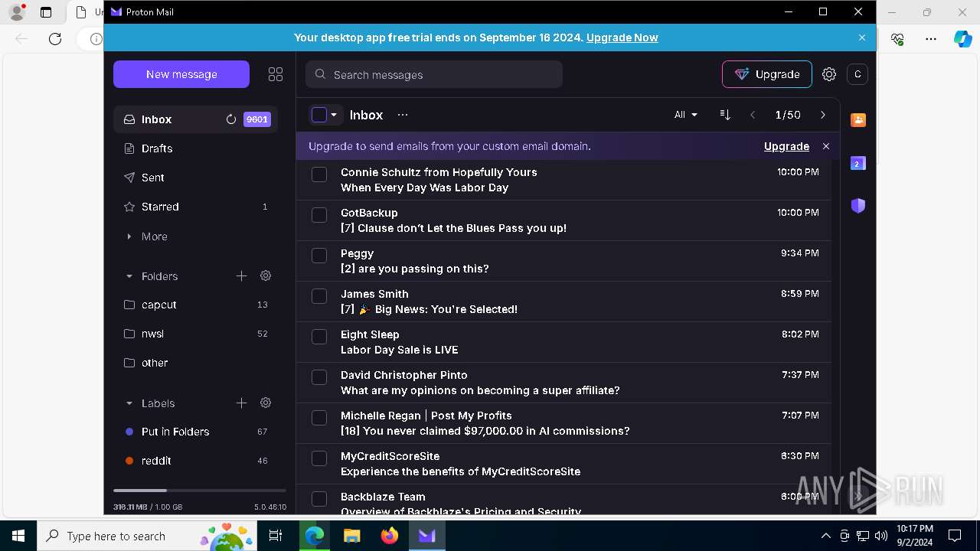This screenshot has height=551, width=980.
Task: Open page selector showing 1/50
Action: 788,115
